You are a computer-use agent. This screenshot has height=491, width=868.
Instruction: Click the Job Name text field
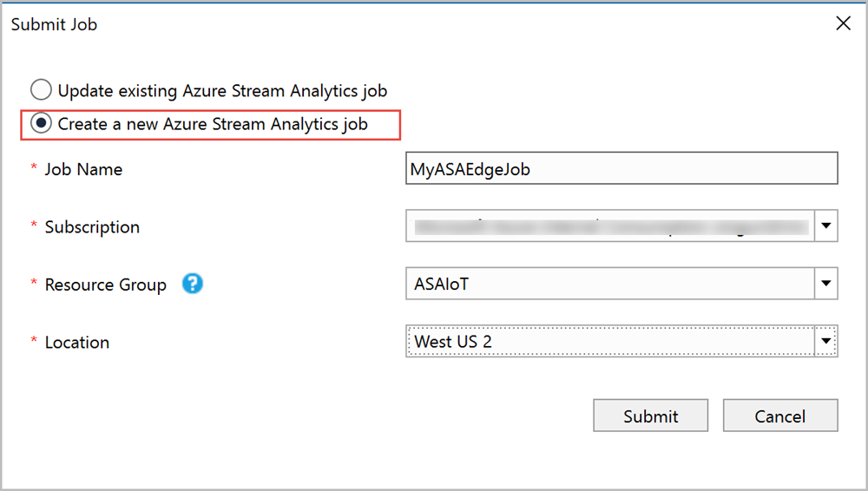[x=621, y=168]
